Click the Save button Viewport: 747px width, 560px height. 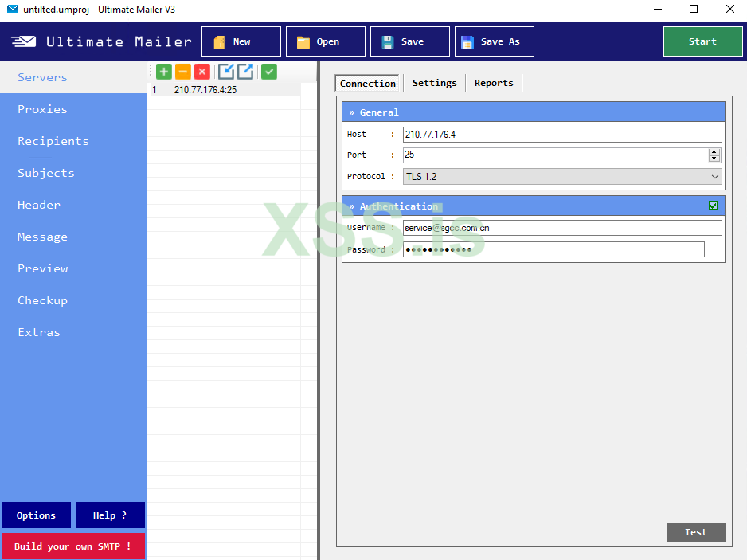[x=409, y=41]
